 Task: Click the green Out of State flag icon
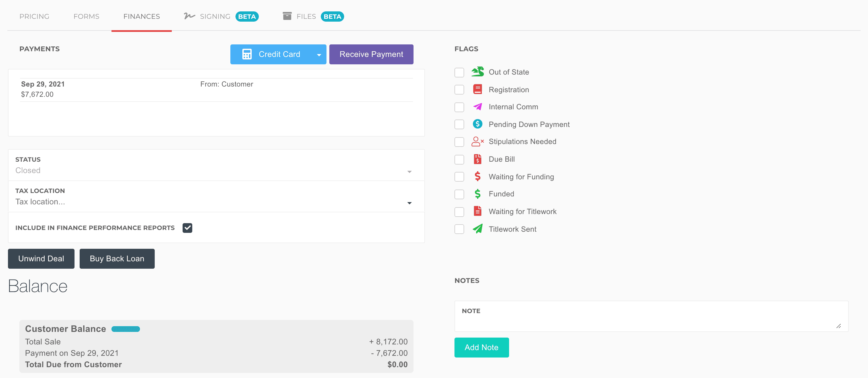tap(477, 72)
